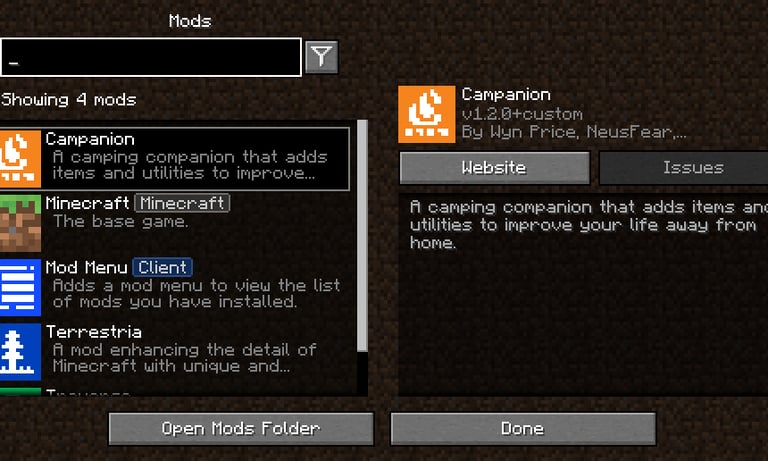Viewport: 768px width, 461px height.
Task: Click the large Campanion icon in details
Action: 427,114
